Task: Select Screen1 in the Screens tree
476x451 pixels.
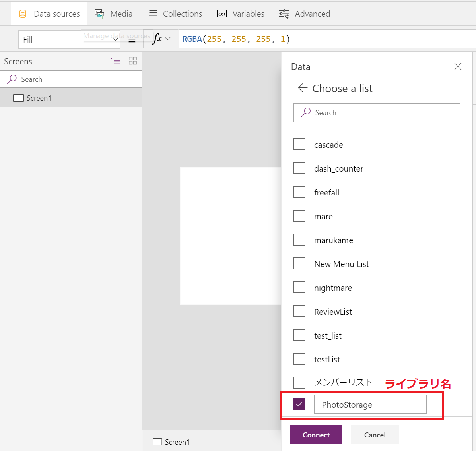Action: pyautogui.click(x=71, y=98)
